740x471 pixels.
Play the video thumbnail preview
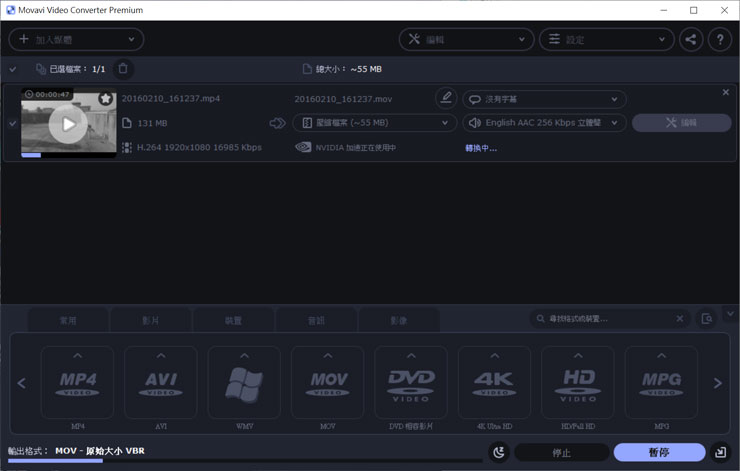click(68, 124)
